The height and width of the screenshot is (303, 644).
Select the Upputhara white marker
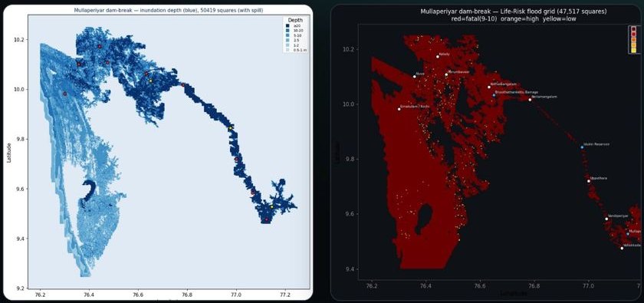[589, 181]
